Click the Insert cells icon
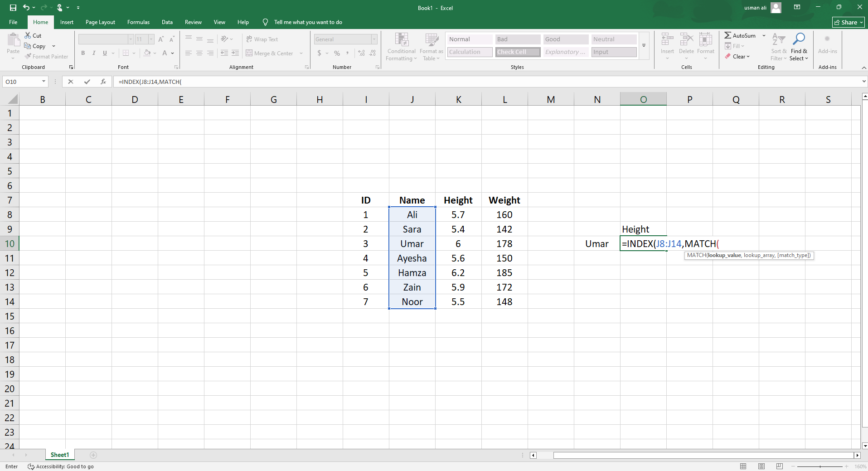 [667, 39]
